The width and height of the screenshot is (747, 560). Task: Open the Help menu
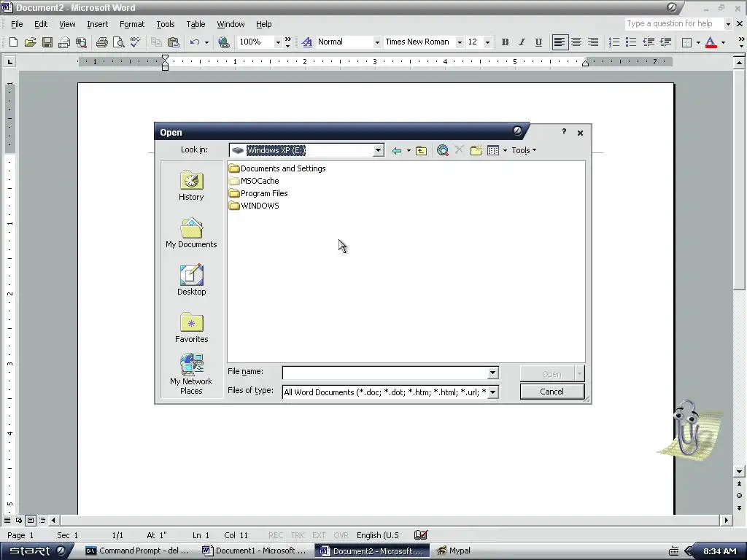[263, 24]
